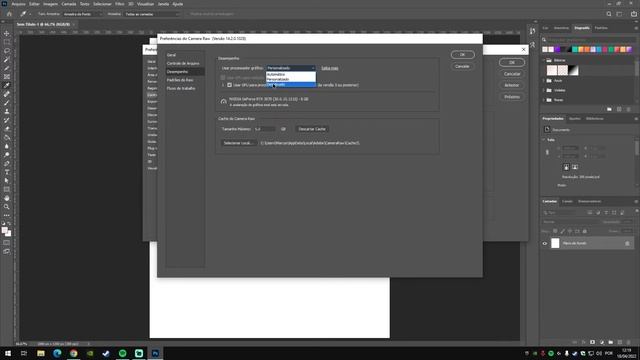
Task: Open Steam from the taskbar
Action: [106, 353]
